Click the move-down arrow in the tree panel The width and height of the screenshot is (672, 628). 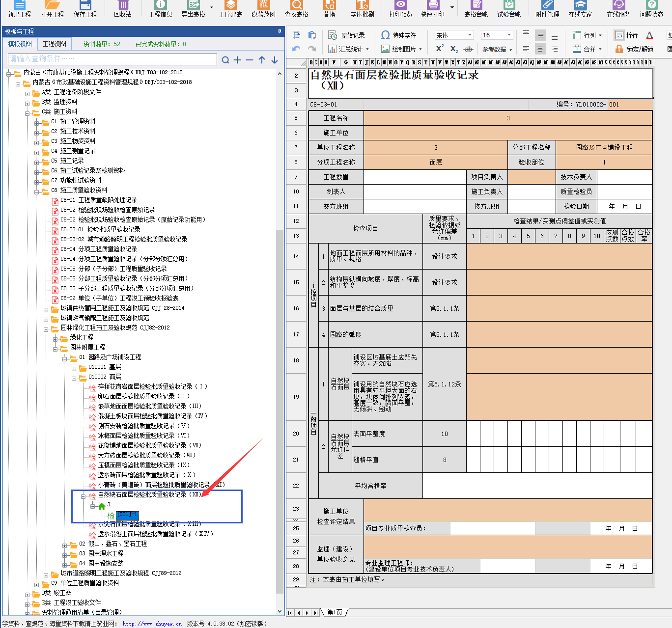pyautogui.click(x=275, y=60)
